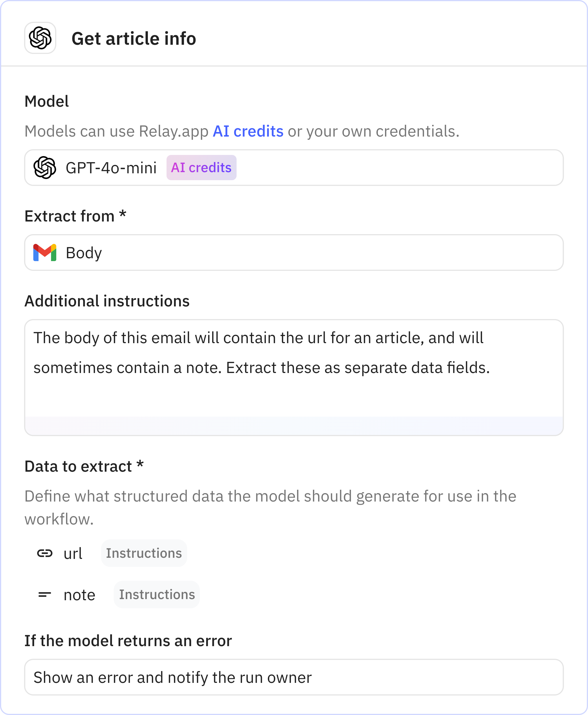Open the GPT-4o-mini model selector
Screen dimensions: 588x715
pos(294,168)
